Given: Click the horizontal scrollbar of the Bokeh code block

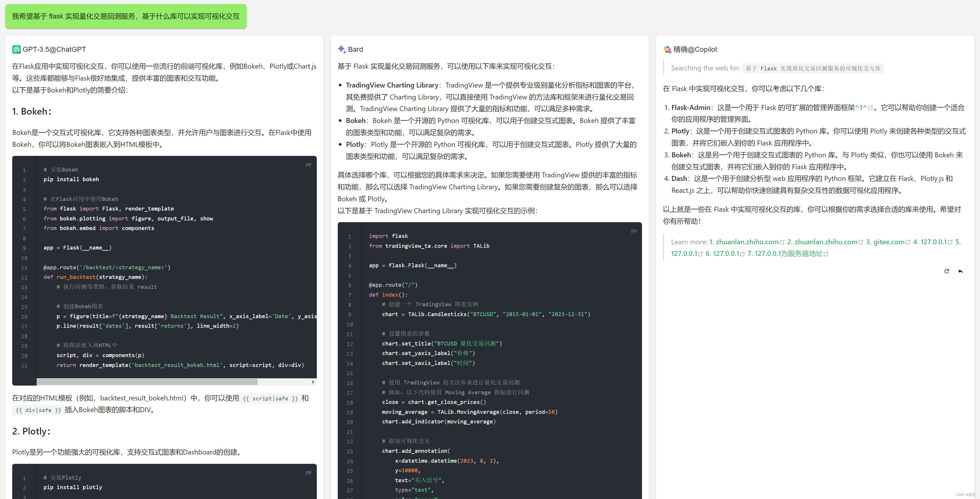Looking at the screenshot, I should tap(147, 382).
